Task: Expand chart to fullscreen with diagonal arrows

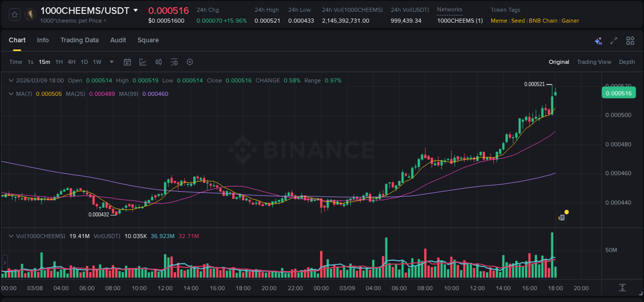Action: tap(614, 40)
